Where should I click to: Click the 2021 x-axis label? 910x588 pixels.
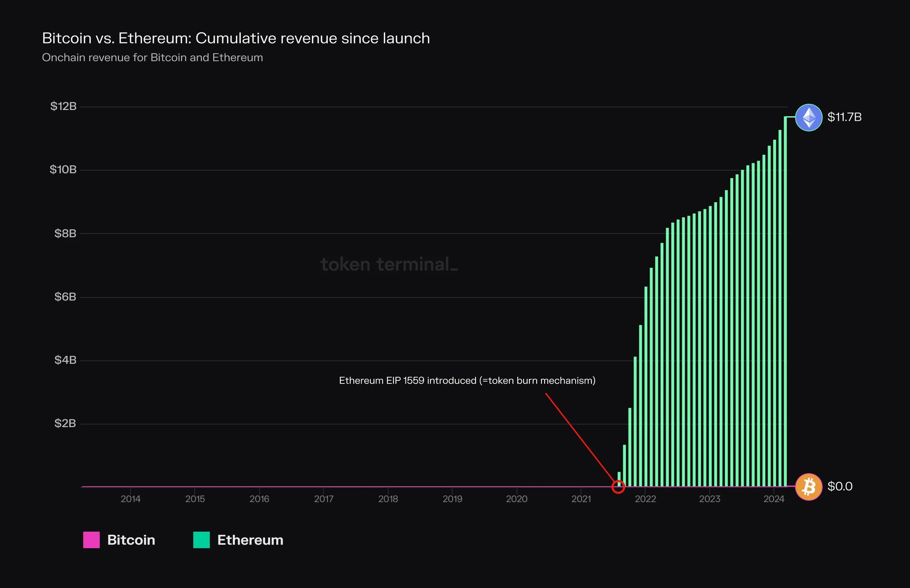click(x=581, y=499)
